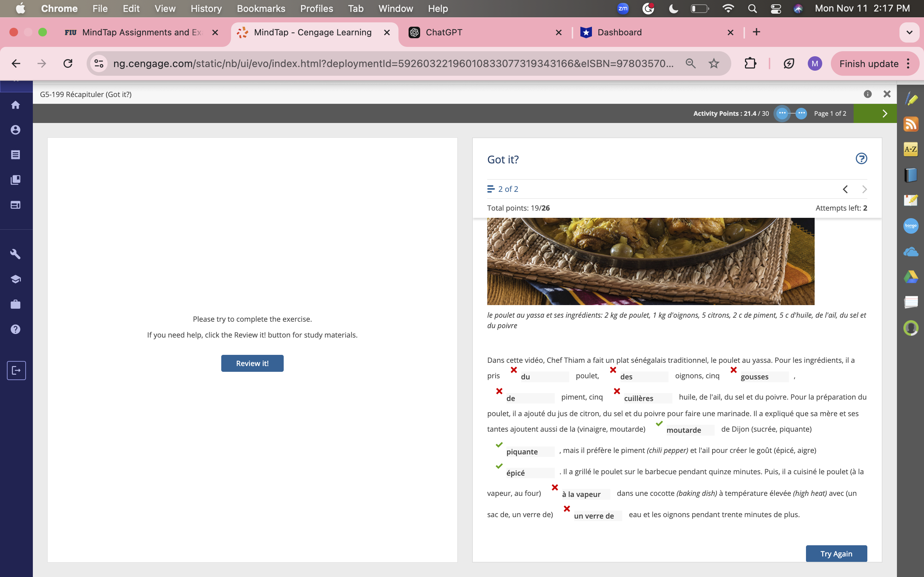Open the briefcase icon in left sidebar
The image size is (924, 577).
[x=16, y=304]
